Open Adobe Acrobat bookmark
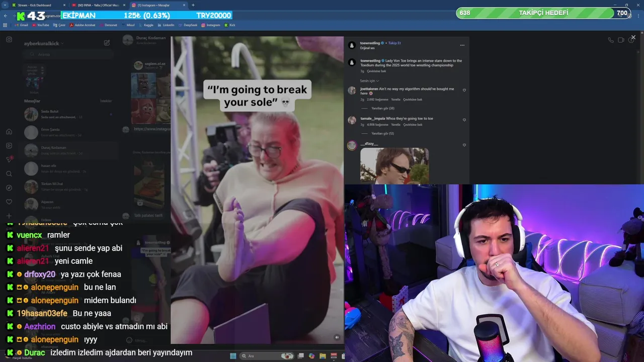The image size is (644, 362). coord(83,25)
